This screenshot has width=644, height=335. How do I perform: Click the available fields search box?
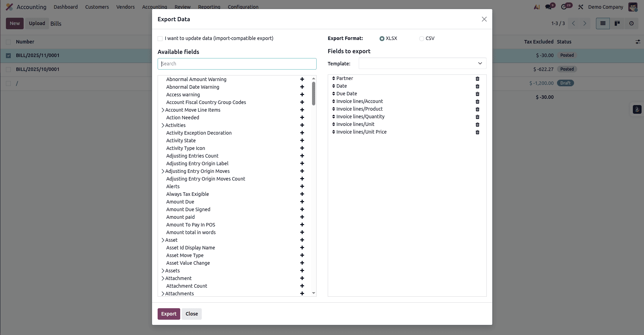(237, 64)
